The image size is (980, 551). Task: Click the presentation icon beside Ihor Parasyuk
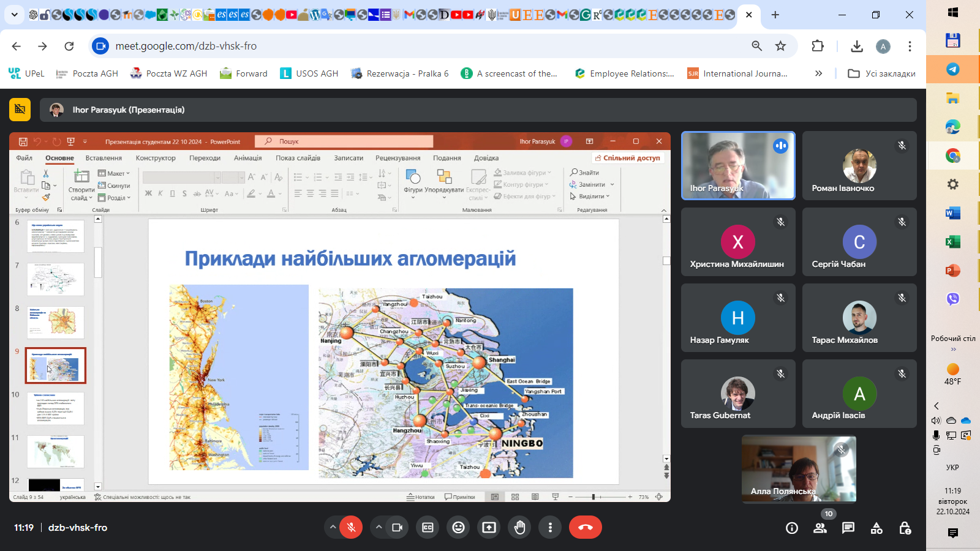click(x=20, y=110)
